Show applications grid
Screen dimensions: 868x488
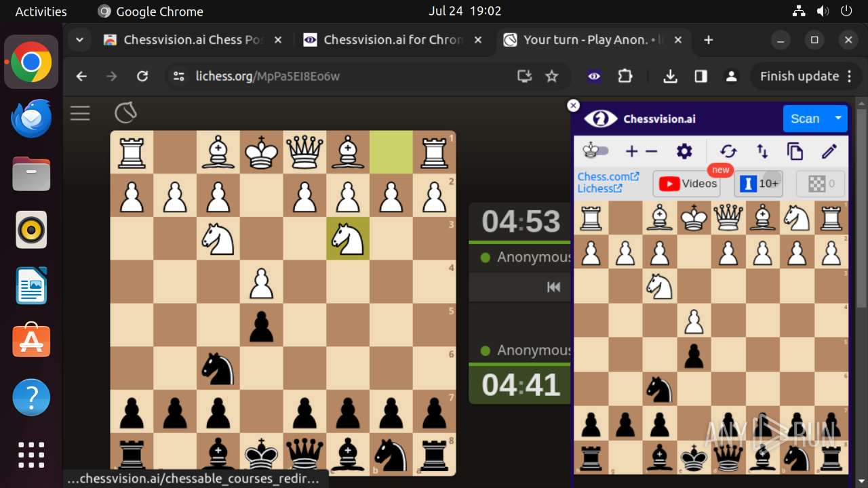pos(31,455)
